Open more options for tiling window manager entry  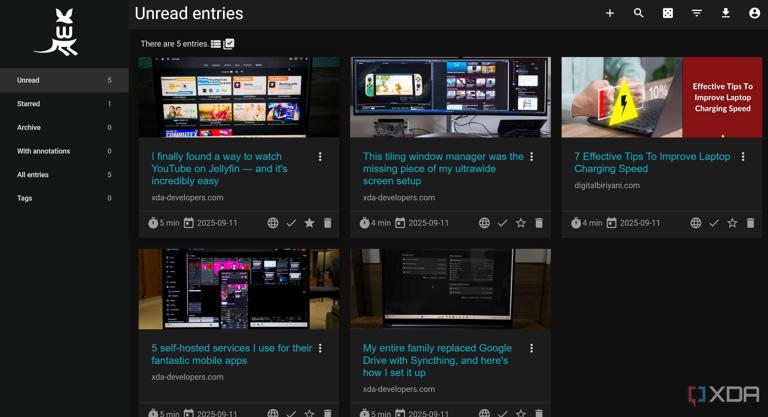pos(531,156)
